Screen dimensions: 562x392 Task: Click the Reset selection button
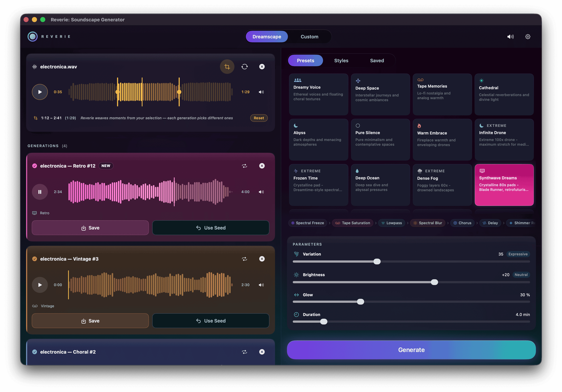[x=259, y=118]
